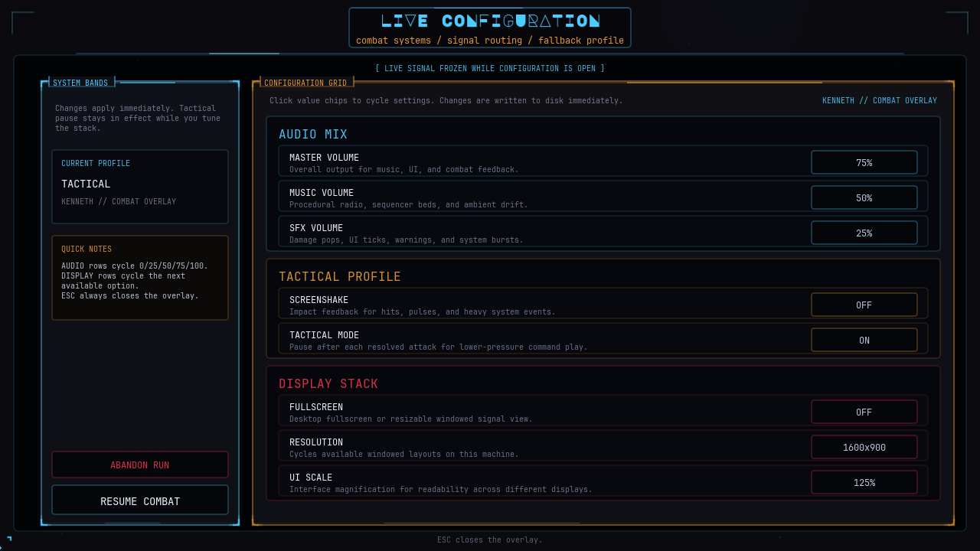Select the Configuration Grid panel label
The width and height of the screenshot is (980, 551).
(305, 83)
